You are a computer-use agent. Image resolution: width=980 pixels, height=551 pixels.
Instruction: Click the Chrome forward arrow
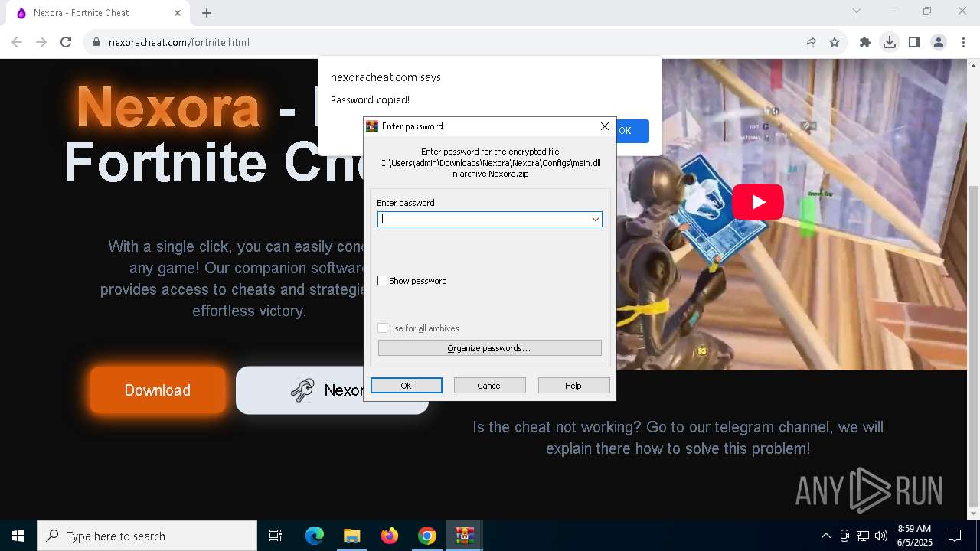[41, 42]
